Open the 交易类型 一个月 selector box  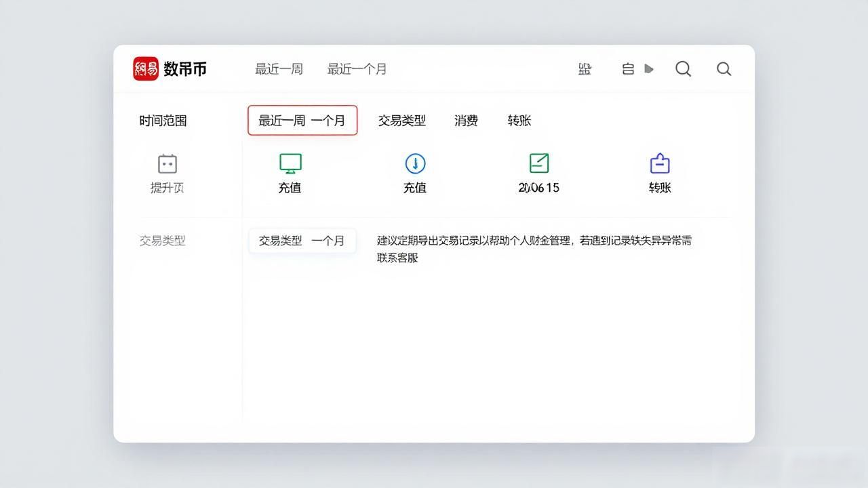coord(302,241)
